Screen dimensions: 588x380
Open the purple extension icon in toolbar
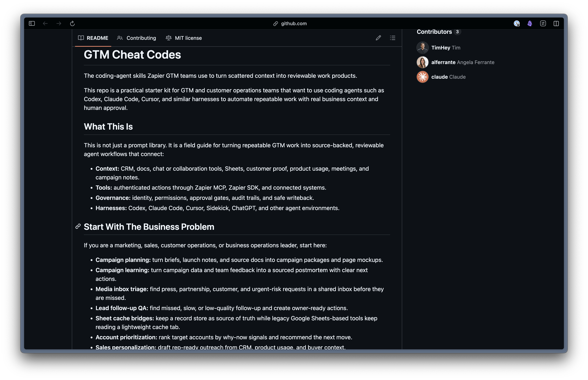pos(530,23)
